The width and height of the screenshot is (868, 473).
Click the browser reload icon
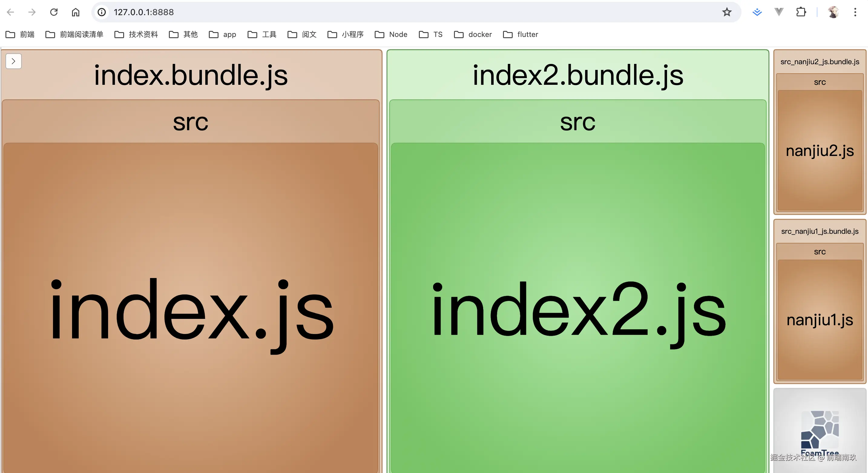(54, 12)
